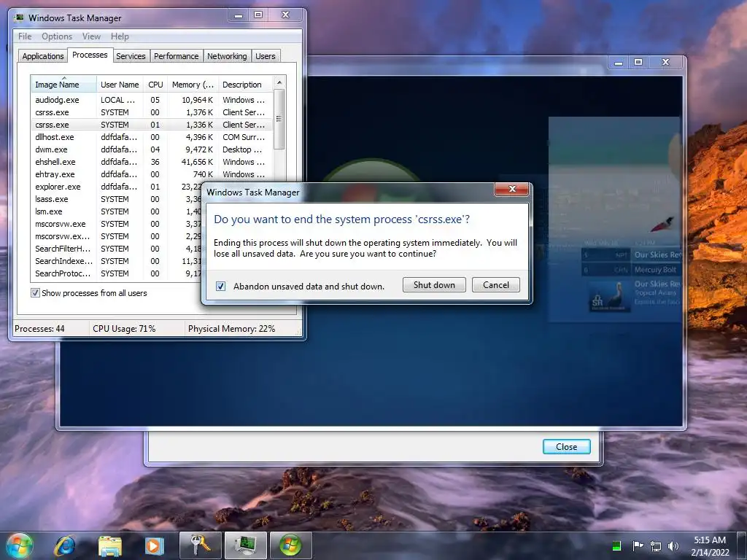Click the keys icon on the taskbar
The height and width of the screenshot is (560, 747).
click(x=201, y=545)
